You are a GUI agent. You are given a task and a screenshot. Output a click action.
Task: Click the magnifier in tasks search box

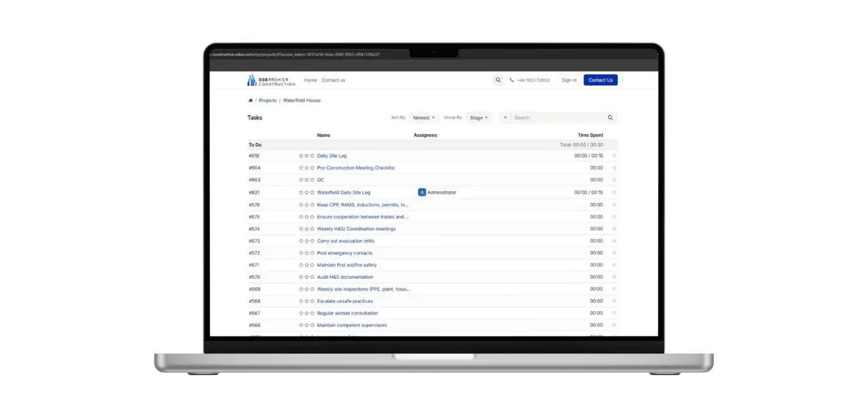610,118
